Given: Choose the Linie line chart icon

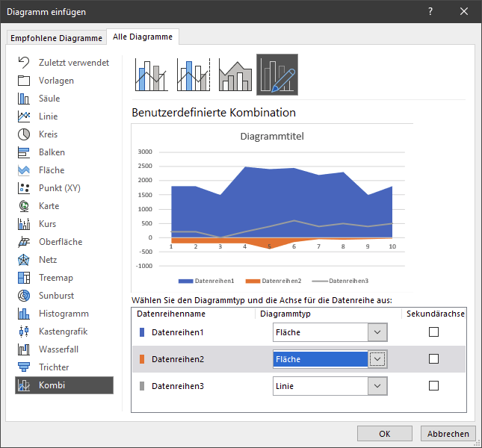Looking at the screenshot, I should (x=24, y=116).
